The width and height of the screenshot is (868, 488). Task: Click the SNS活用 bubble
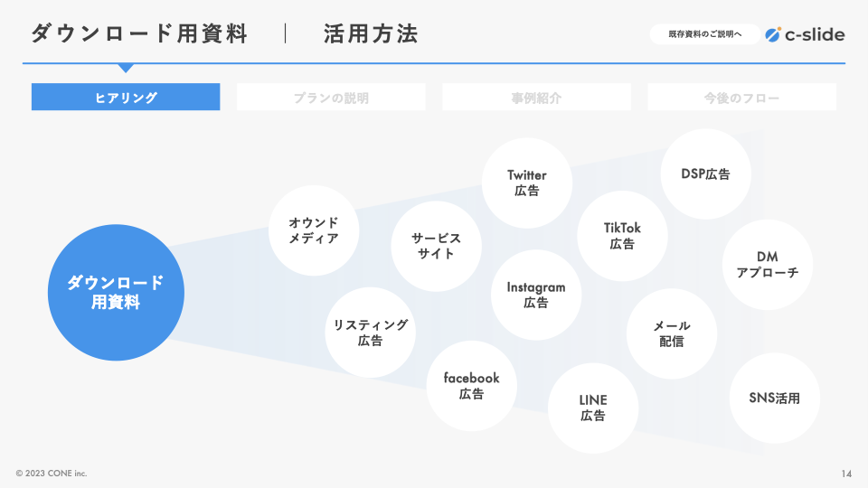(x=774, y=398)
